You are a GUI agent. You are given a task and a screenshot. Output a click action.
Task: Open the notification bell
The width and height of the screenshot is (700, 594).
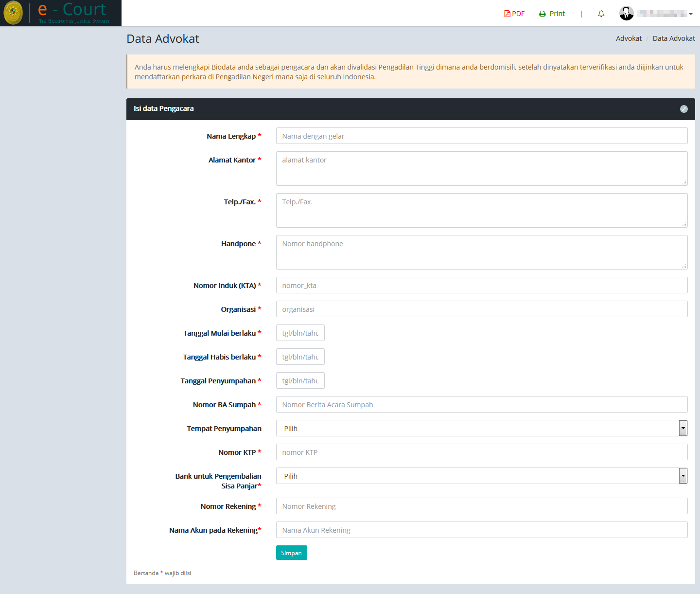tap(601, 14)
